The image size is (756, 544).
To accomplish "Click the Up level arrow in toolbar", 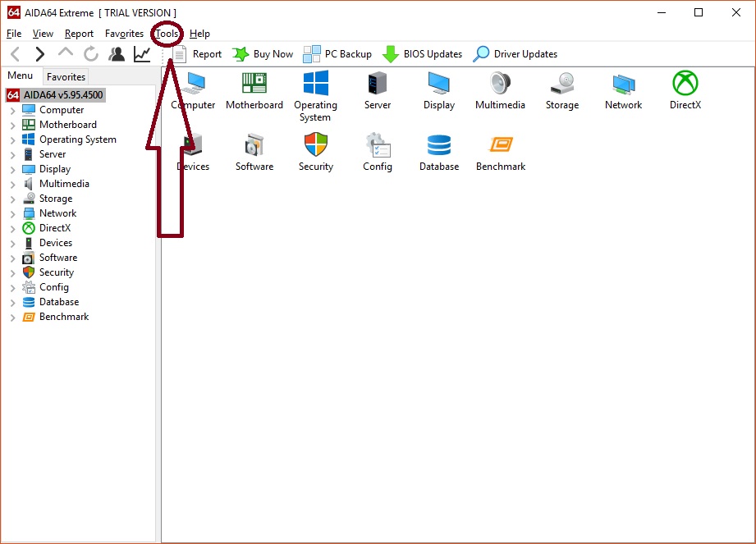I will (x=66, y=52).
